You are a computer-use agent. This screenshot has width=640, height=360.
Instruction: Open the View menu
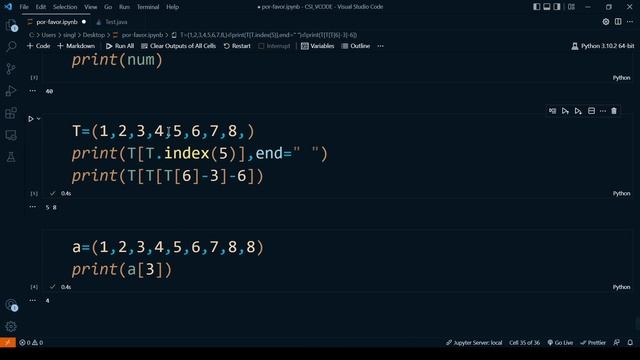tap(91, 7)
